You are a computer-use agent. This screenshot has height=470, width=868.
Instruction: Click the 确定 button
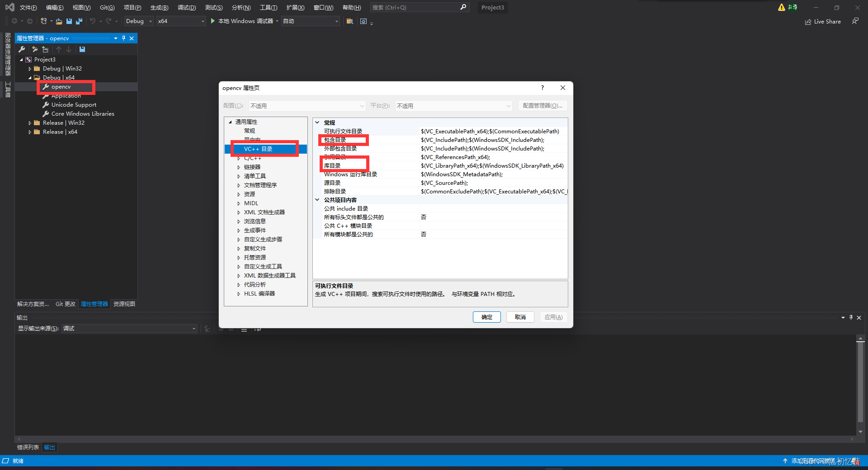(x=487, y=317)
